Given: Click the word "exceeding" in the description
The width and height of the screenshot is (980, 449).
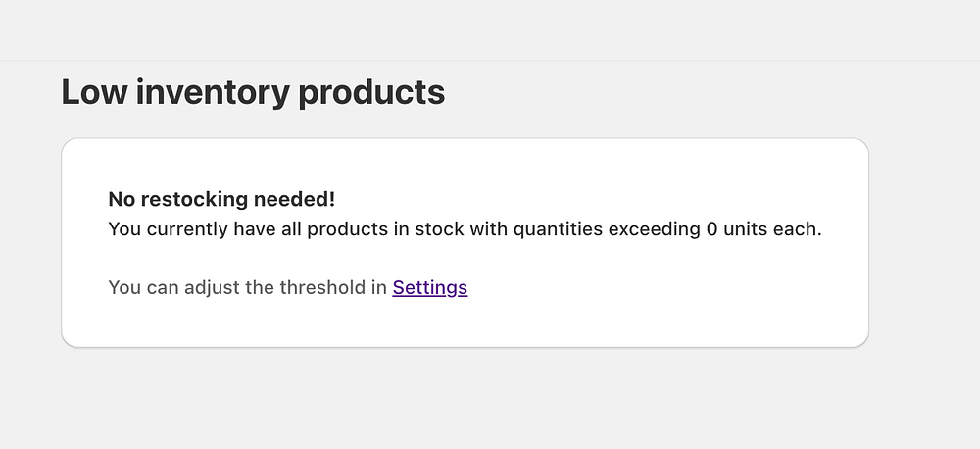Looking at the screenshot, I should coord(654,230).
